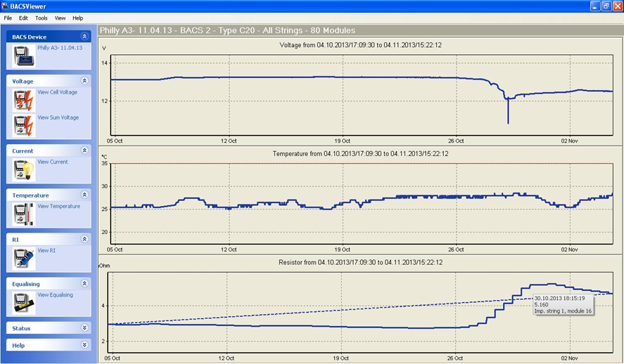Open the View Cell Voltage icon
624x364 pixels.
coord(23,101)
